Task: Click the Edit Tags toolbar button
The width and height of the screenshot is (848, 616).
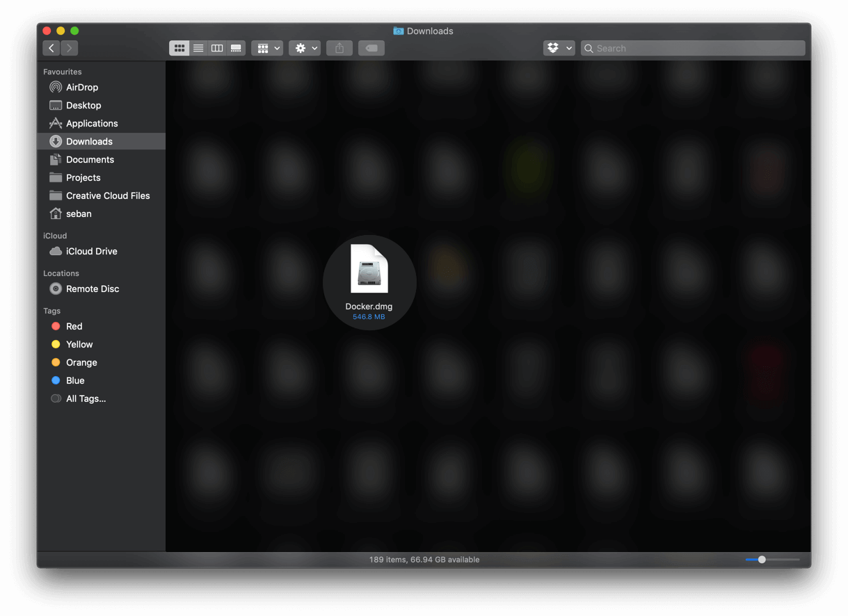Action: (371, 48)
